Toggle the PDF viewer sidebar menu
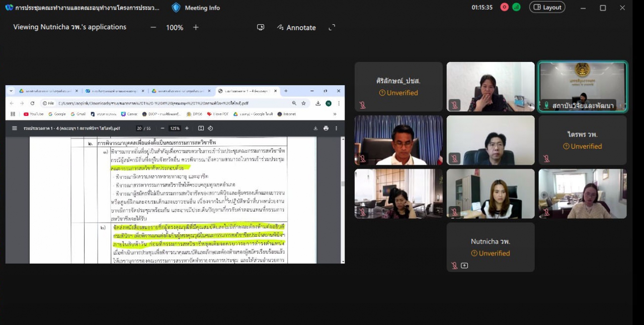Image resolution: width=644 pixels, height=325 pixels. click(x=14, y=128)
